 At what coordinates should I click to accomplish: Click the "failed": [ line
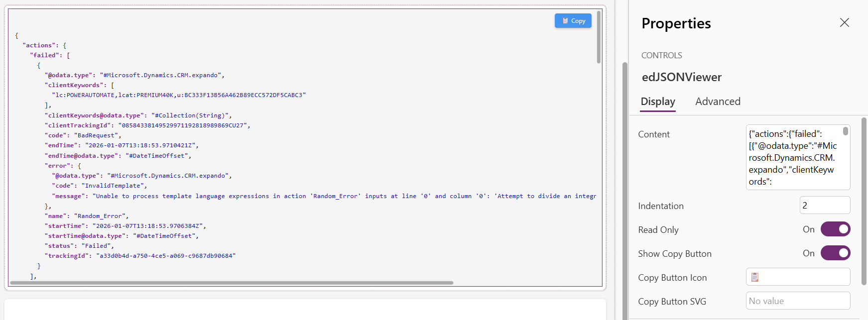coord(50,55)
